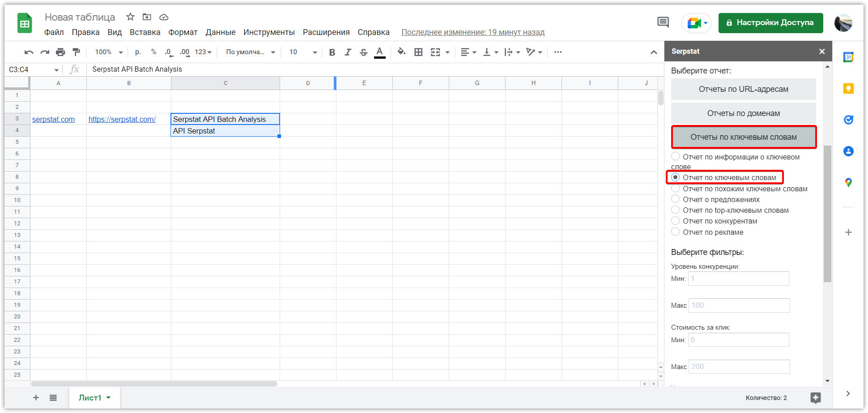Select Отчет по информации о ключевом слове

[x=676, y=156]
